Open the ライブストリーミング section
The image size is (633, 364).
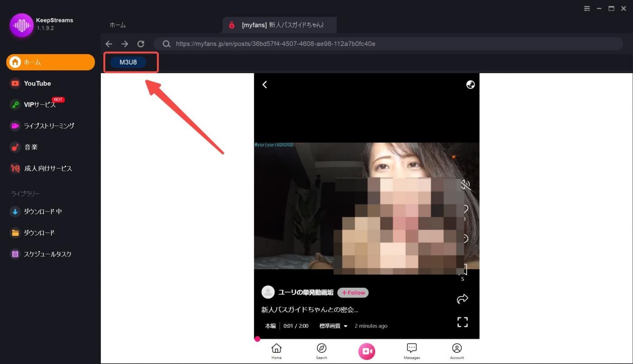(47, 126)
